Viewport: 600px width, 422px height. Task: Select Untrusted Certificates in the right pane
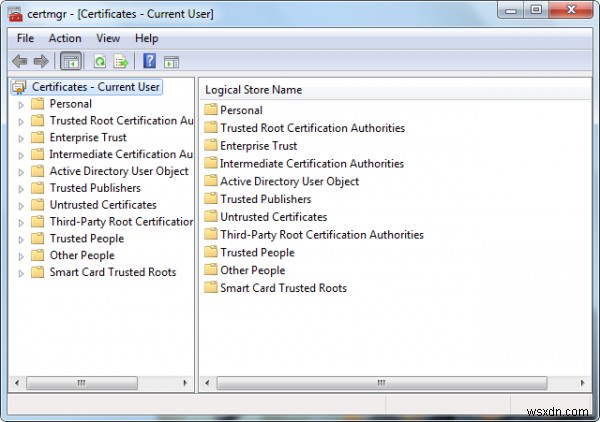point(273,217)
